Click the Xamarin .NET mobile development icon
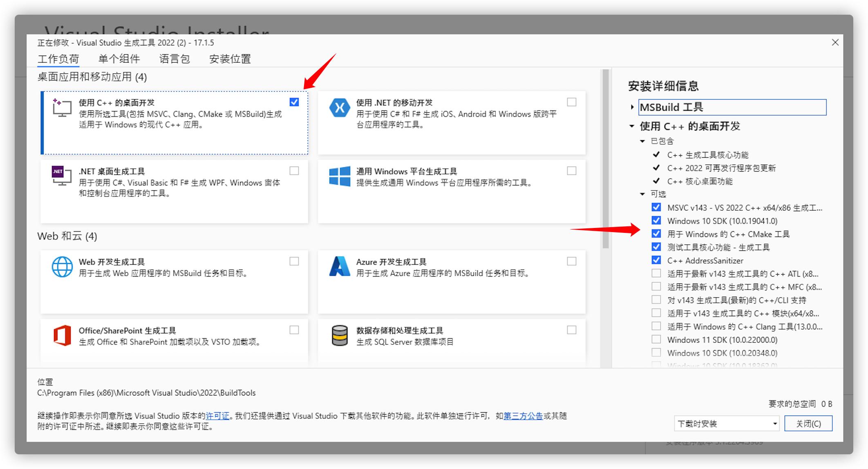The width and height of the screenshot is (868, 469). pos(340,108)
